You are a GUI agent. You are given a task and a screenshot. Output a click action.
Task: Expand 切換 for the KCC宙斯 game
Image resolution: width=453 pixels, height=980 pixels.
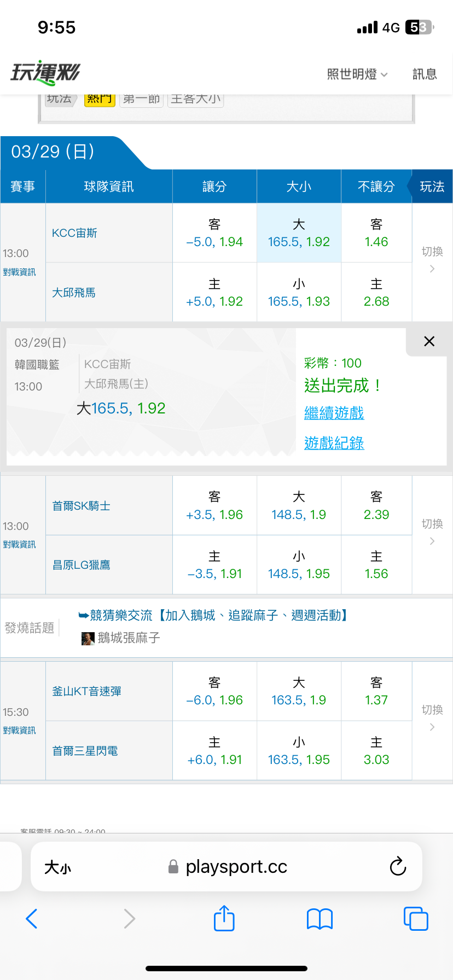pyautogui.click(x=432, y=259)
